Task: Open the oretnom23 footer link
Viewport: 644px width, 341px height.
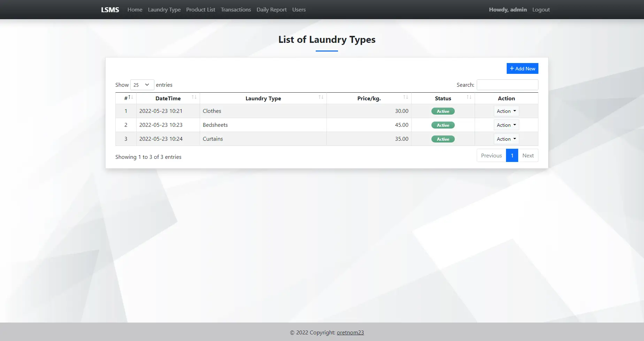Action: tap(350, 333)
